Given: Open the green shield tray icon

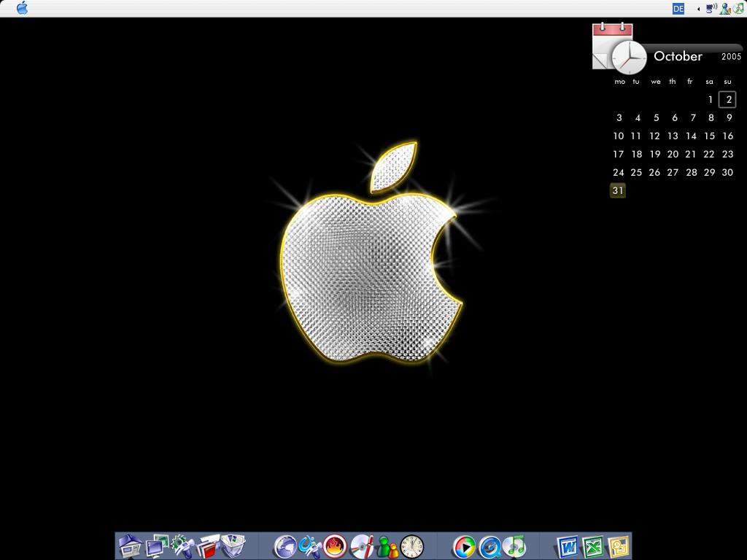Looking at the screenshot, I should point(738,8).
